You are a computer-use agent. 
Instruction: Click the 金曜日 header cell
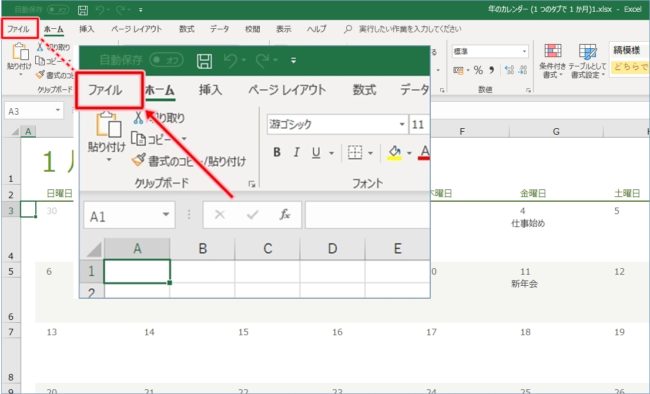[533, 193]
